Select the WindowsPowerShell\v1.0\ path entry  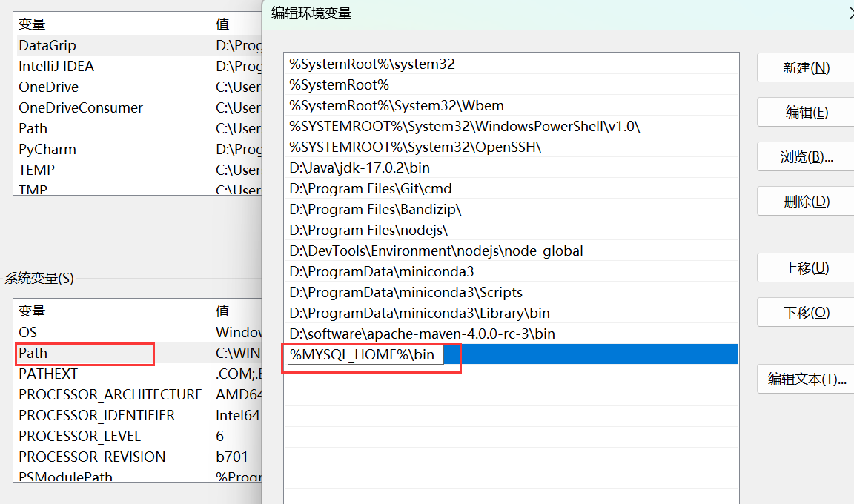pos(511,126)
